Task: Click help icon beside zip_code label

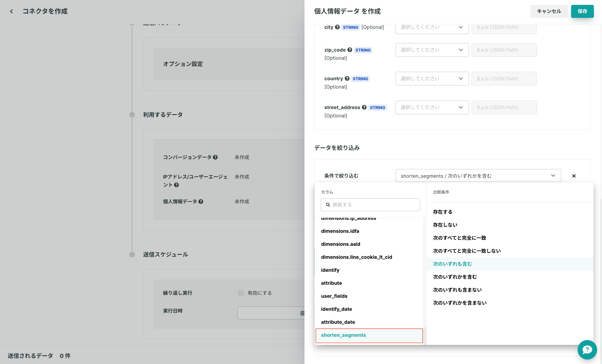Action: coord(350,50)
